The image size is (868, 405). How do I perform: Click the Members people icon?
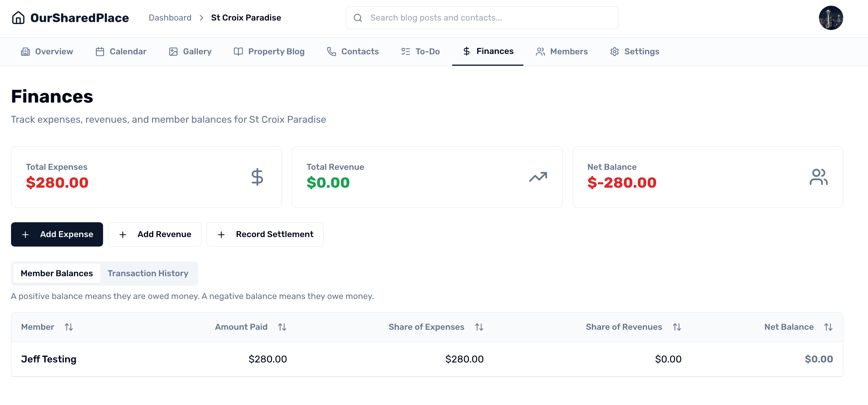click(x=540, y=51)
